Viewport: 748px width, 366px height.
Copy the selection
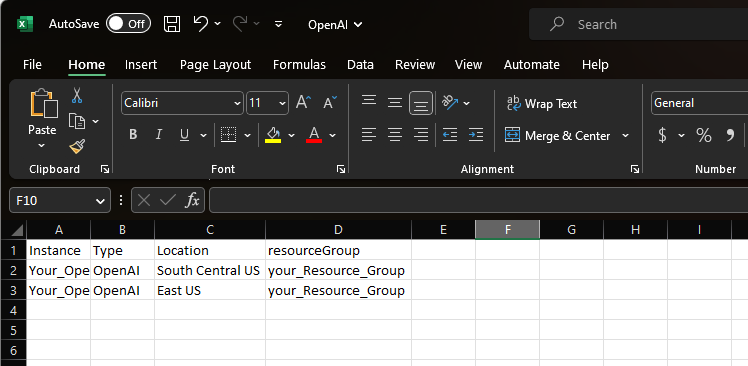point(77,121)
